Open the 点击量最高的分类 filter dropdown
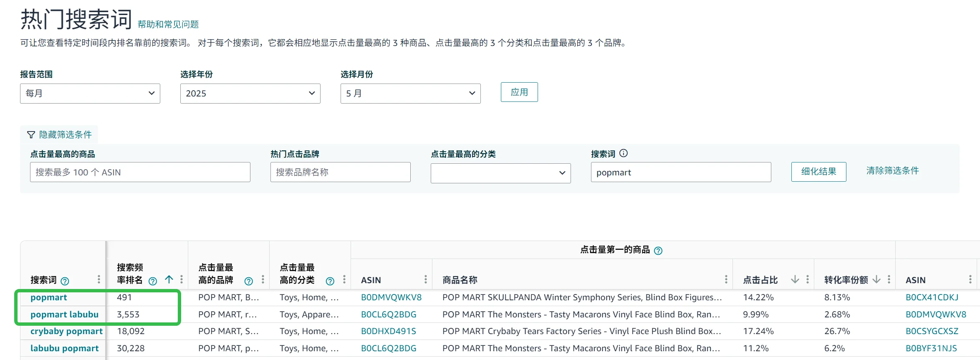 501,173
